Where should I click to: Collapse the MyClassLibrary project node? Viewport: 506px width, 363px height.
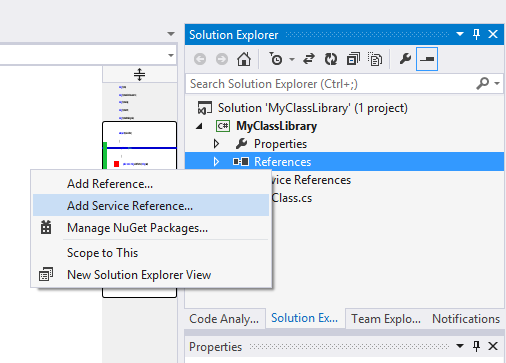[199, 126]
